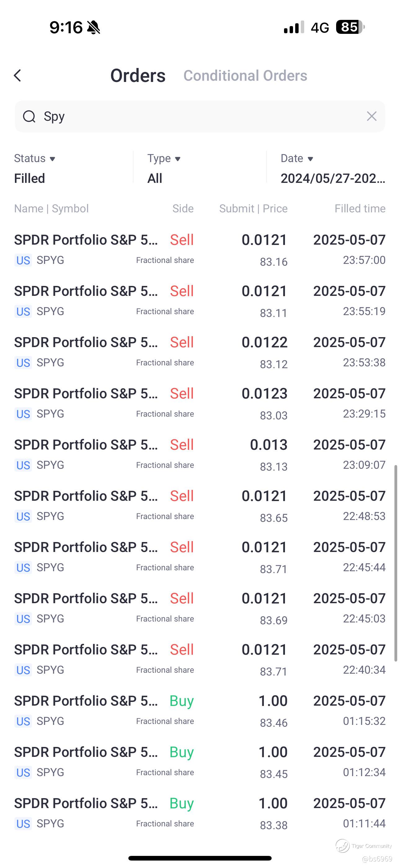Tap the cellular signal bars icon
Image resolution: width=400 pixels, height=868 pixels.
pos(294,27)
